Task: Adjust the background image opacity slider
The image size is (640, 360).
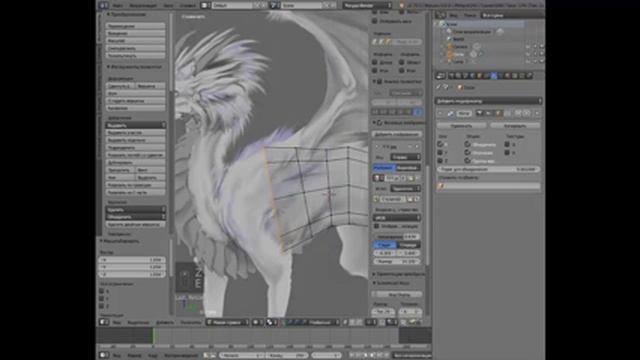Action: (x=396, y=237)
